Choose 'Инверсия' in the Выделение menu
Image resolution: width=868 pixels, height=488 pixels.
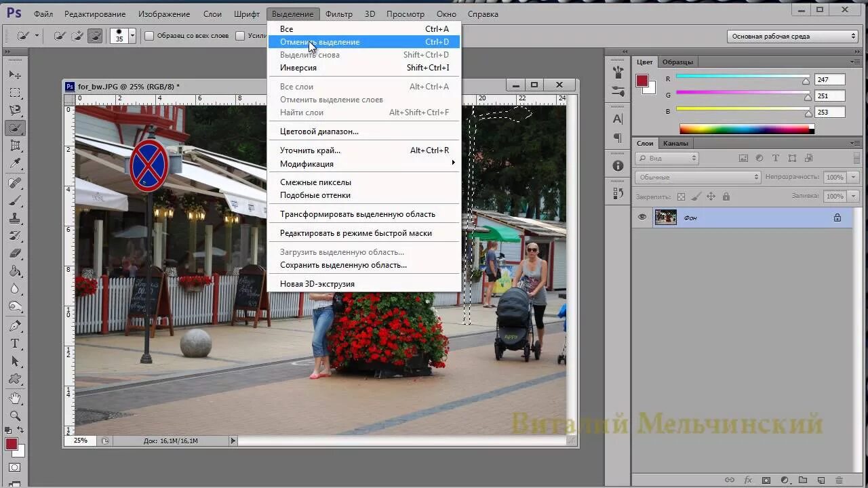pyautogui.click(x=364, y=68)
